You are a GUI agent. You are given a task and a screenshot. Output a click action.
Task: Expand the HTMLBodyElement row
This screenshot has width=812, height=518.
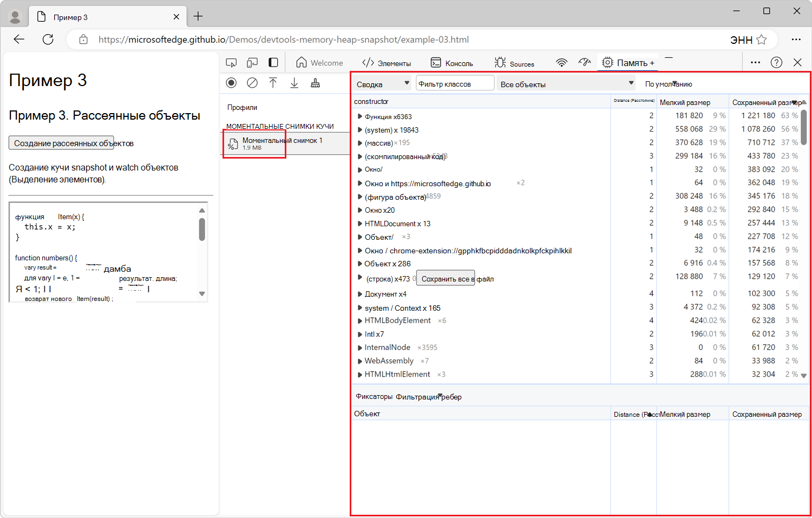click(x=360, y=320)
